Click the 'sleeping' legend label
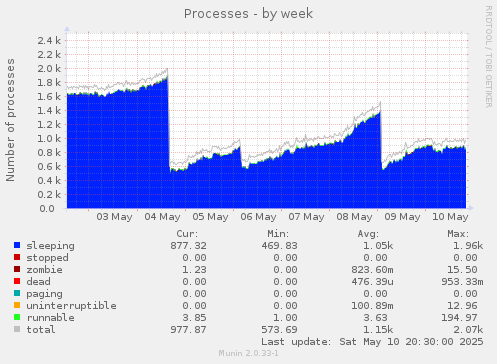Image resolution: width=497 pixels, height=364 pixels. tap(51, 246)
